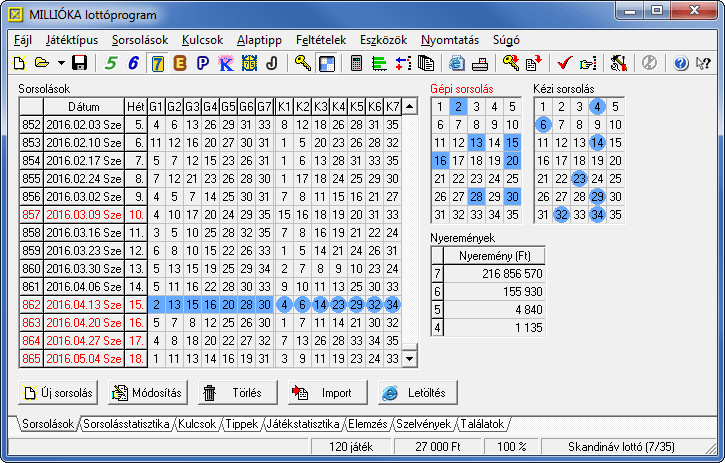The height and width of the screenshot is (463, 725).
Task: Switch to the Elemzés tab
Action: (x=368, y=424)
